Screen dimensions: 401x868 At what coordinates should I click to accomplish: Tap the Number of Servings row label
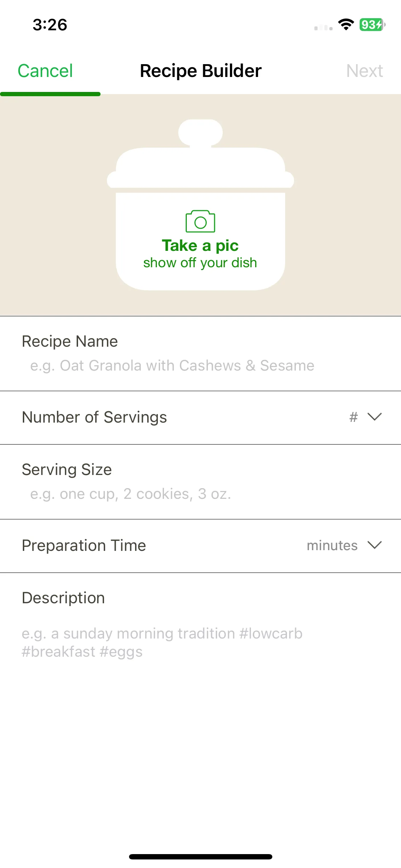tap(94, 417)
